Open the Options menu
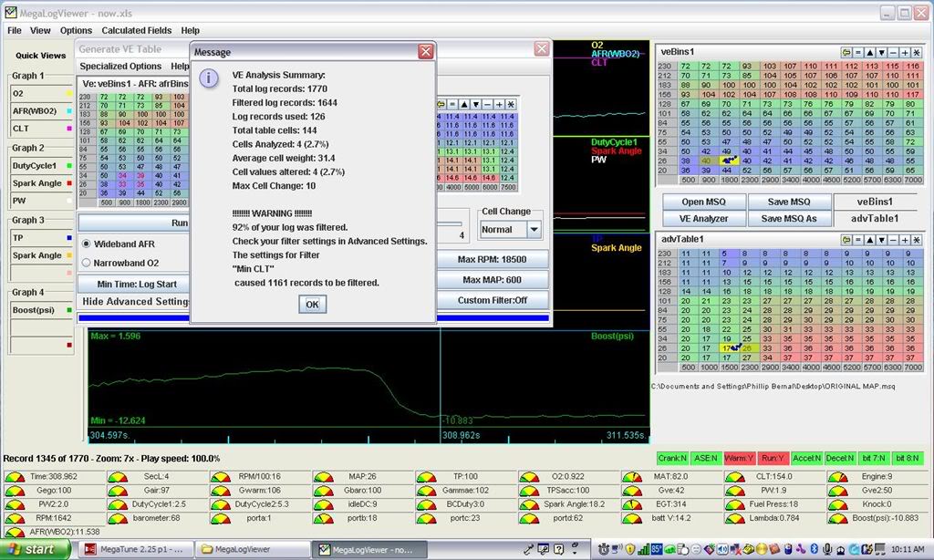 pos(75,30)
